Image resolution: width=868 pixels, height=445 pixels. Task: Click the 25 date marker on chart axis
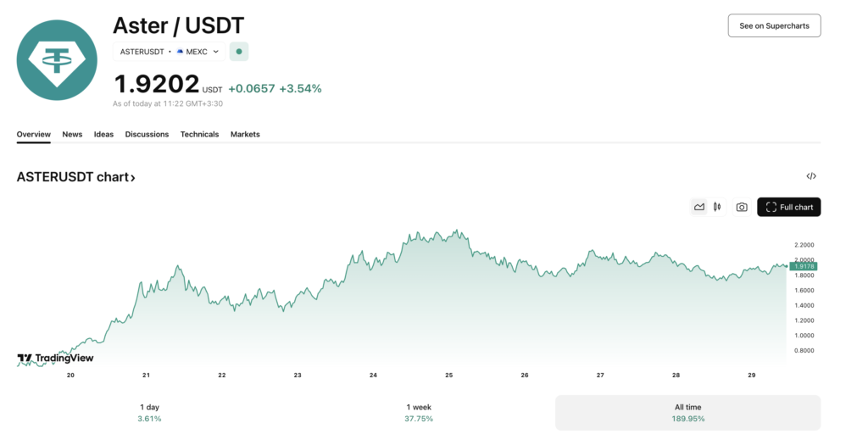coord(449,375)
